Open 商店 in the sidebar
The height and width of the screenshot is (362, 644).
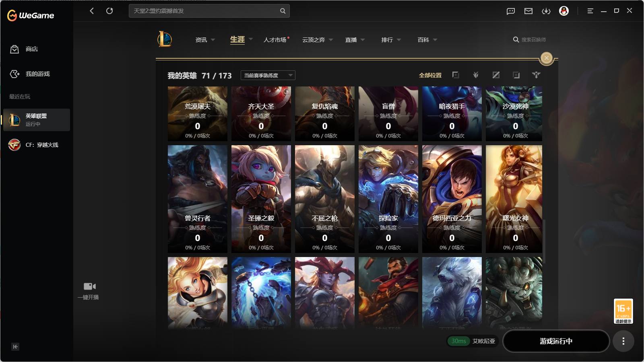32,49
